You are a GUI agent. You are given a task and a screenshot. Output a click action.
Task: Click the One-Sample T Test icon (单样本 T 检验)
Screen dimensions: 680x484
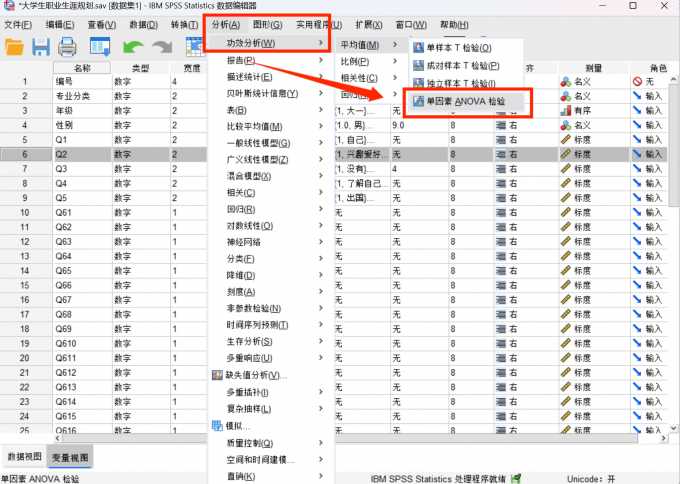[x=418, y=48]
